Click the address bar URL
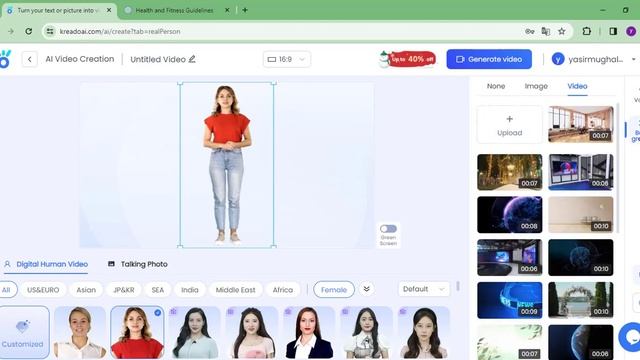 coord(120,31)
